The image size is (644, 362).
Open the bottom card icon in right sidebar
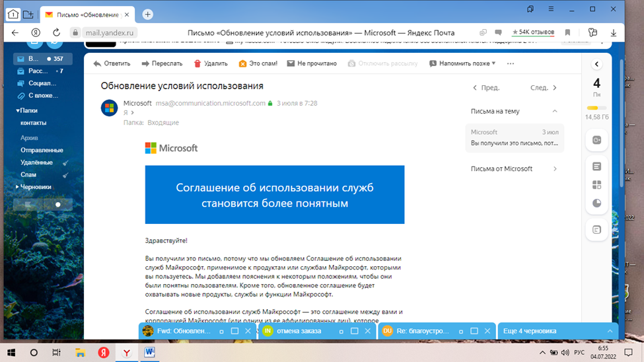click(596, 230)
